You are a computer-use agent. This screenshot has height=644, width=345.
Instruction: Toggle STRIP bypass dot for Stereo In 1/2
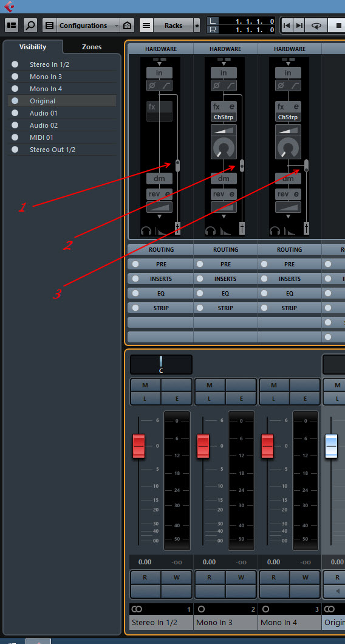(135, 308)
